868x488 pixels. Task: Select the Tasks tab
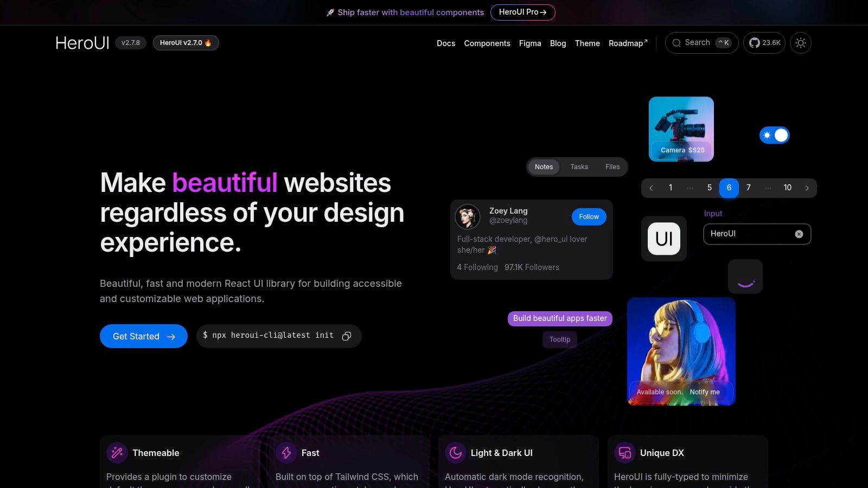[579, 167]
